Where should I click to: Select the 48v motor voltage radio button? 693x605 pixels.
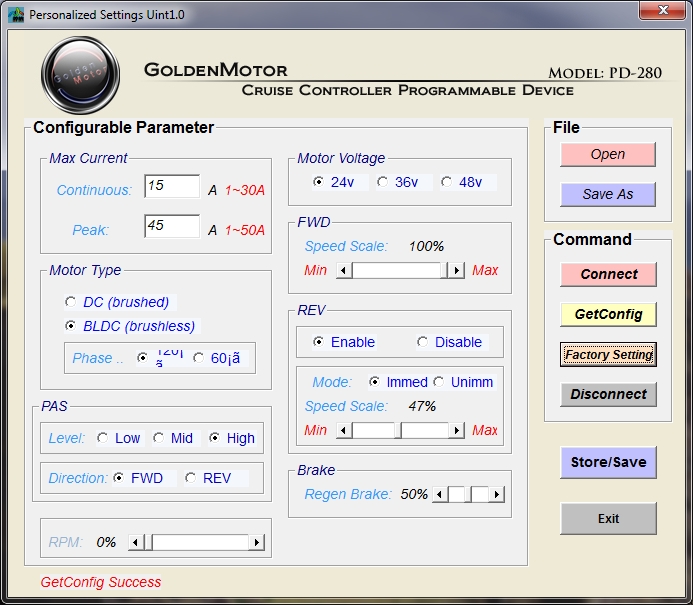pyautogui.click(x=447, y=182)
